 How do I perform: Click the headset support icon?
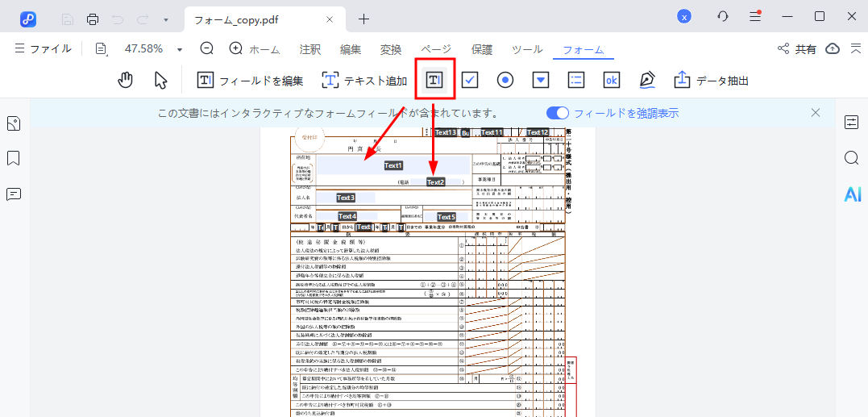[722, 17]
